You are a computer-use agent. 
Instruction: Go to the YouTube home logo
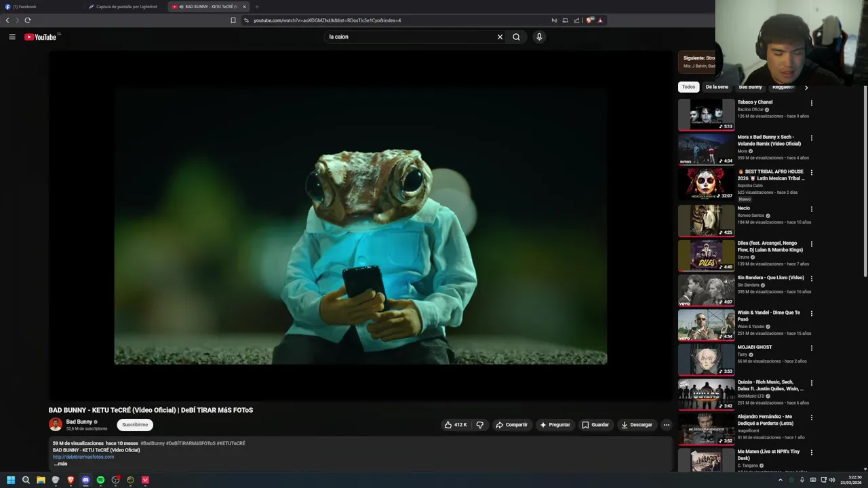pyautogui.click(x=41, y=37)
